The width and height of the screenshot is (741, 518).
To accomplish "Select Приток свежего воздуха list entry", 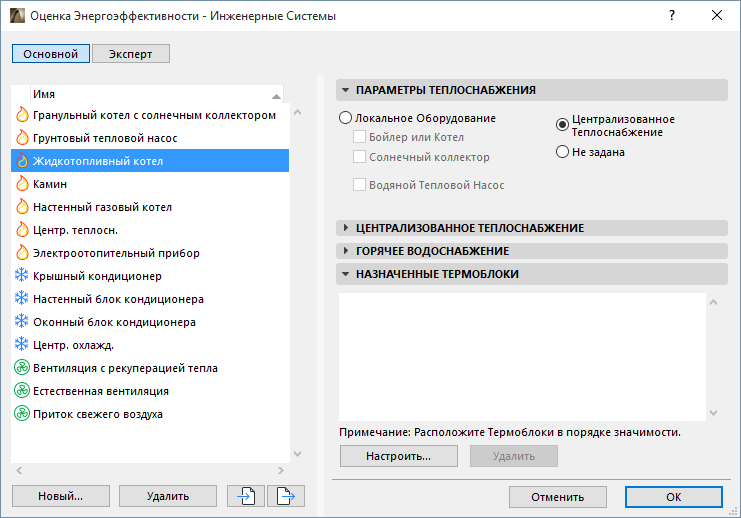I will (150, 414).
